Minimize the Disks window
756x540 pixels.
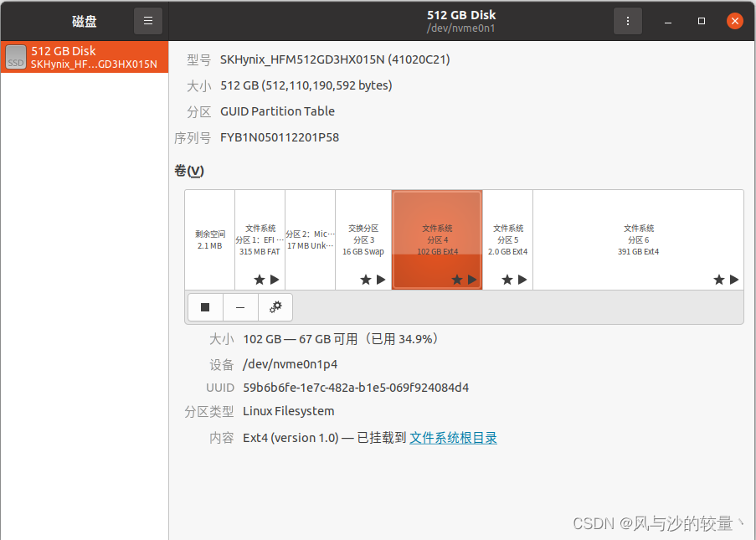(x=668, y=21)
